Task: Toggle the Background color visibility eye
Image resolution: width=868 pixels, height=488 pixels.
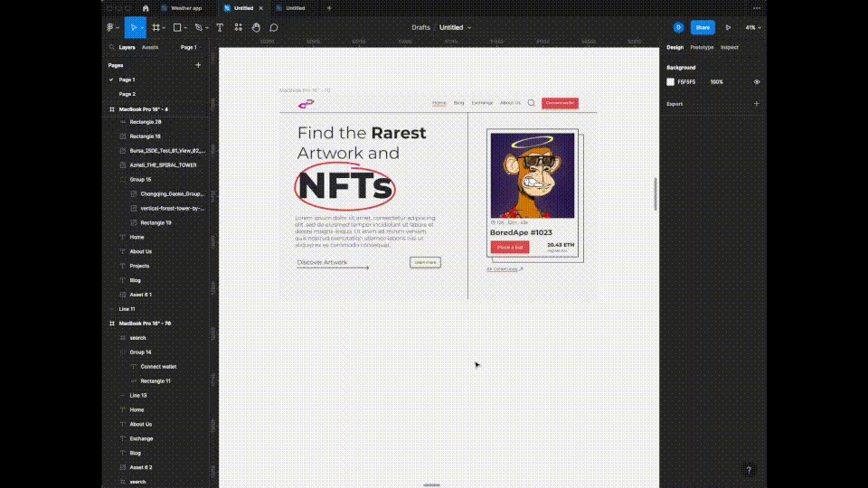Action: pyautogui.click(x=757, y=82)
